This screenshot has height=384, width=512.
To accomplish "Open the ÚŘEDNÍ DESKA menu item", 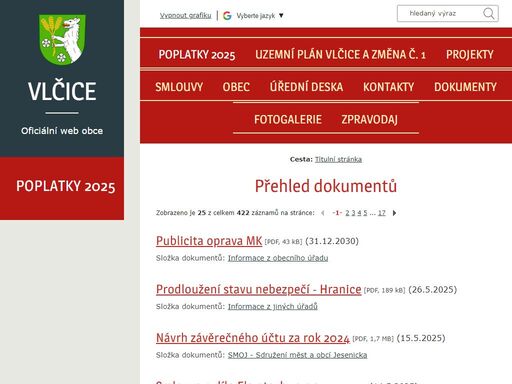I will 306,87.
